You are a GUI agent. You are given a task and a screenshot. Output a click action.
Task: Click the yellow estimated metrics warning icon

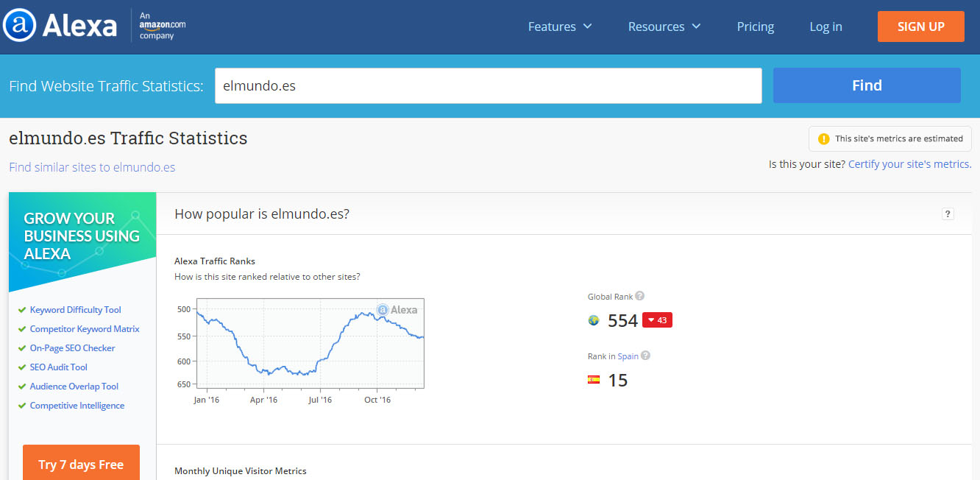[x=824, y=138]
